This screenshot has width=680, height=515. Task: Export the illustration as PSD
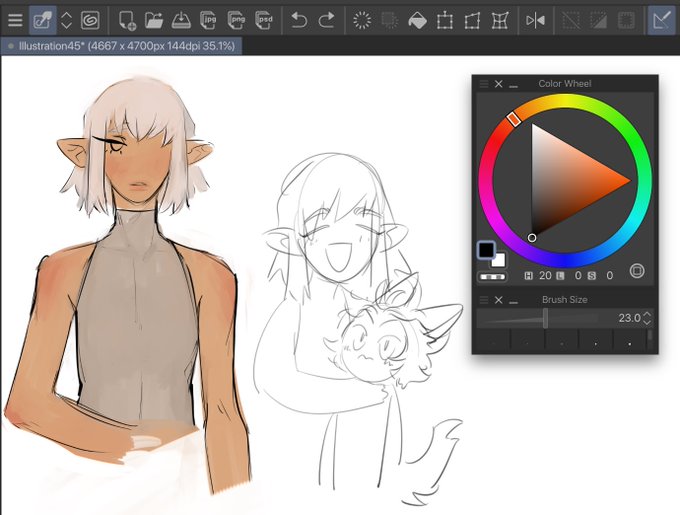click(264, 20)
